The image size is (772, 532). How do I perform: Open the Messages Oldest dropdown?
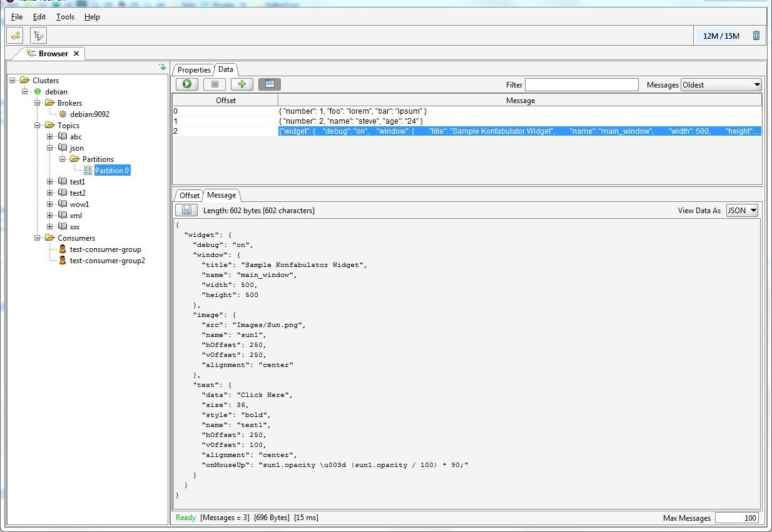click(x=721, y=85)
